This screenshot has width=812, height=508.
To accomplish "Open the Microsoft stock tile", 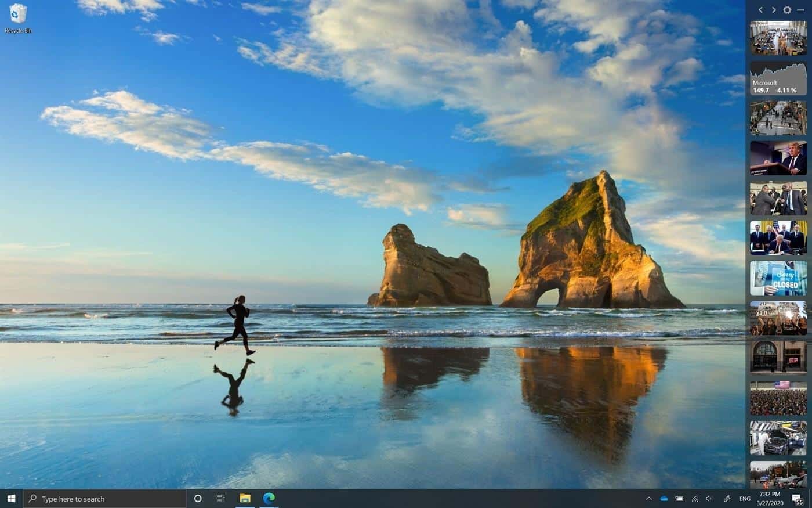I will (778, 78).
